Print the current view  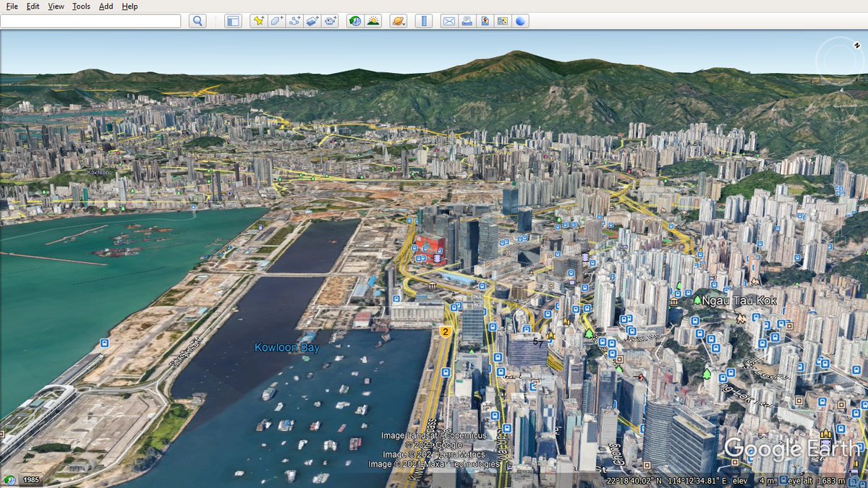click(466, 21)
